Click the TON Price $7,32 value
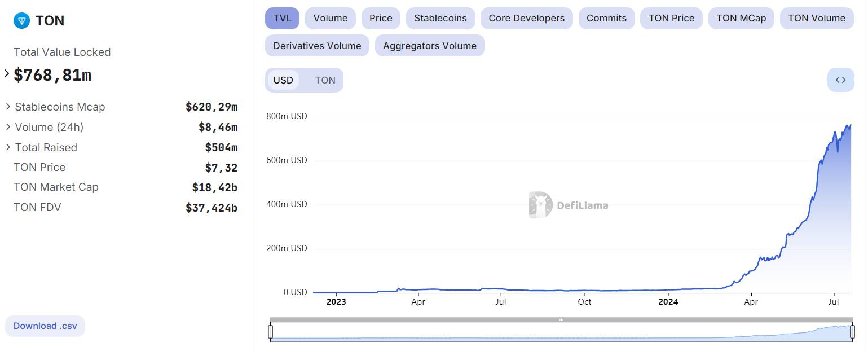The height and width of the screenshot is (351, 868). 221,168
